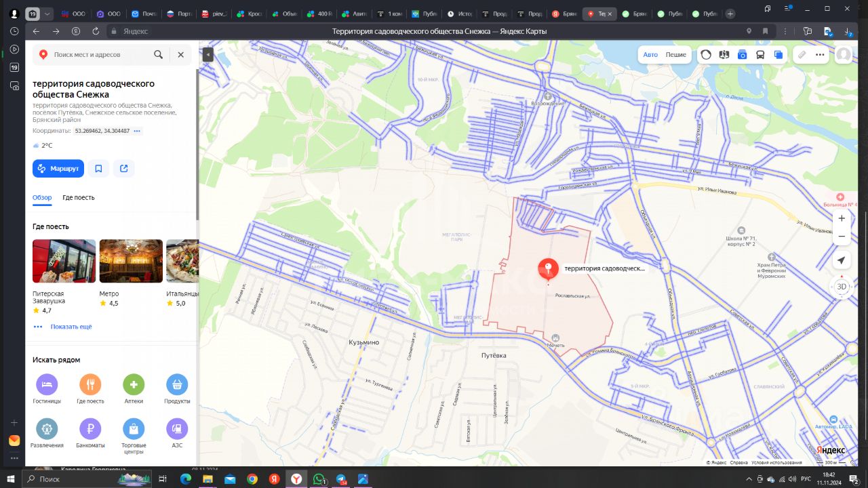Select the Гостиницы nearby search icon
This screenshot has height=488, width=868.
(x=47, y=385)
